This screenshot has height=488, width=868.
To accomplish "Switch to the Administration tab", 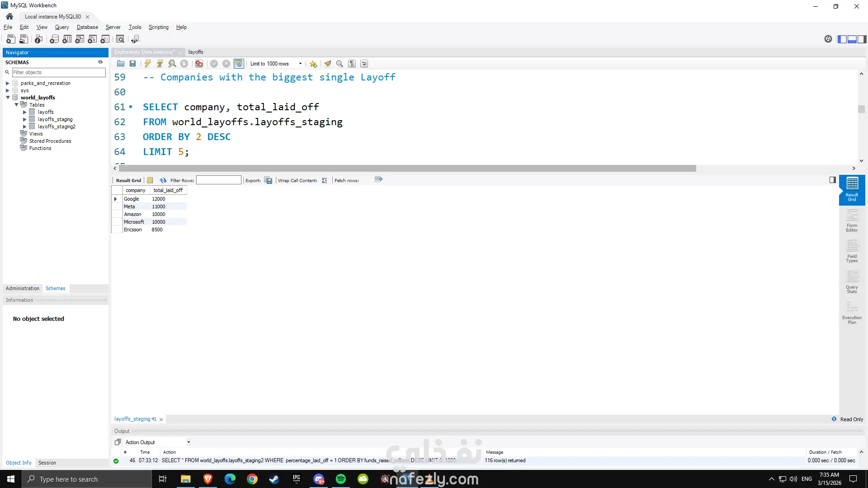I will point(23,288).
